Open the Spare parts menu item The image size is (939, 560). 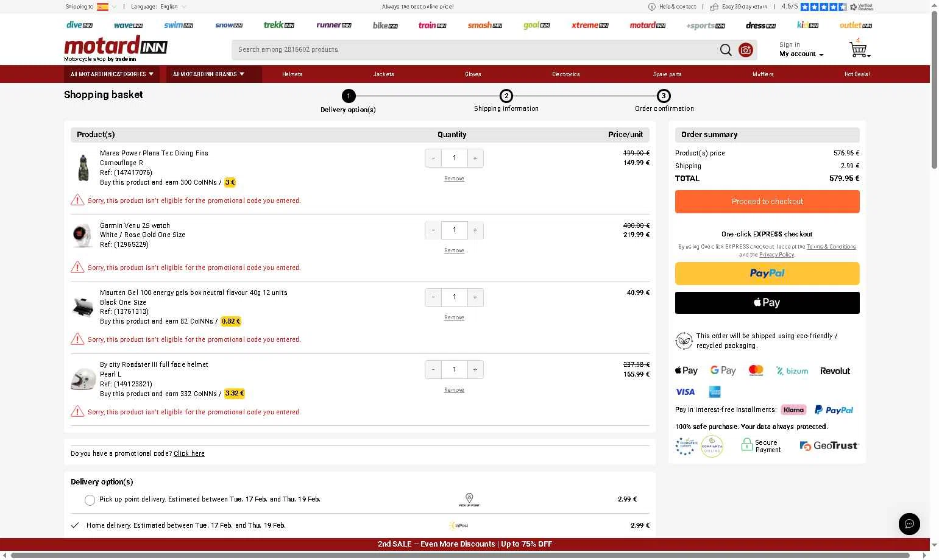[x=667, y=74]
